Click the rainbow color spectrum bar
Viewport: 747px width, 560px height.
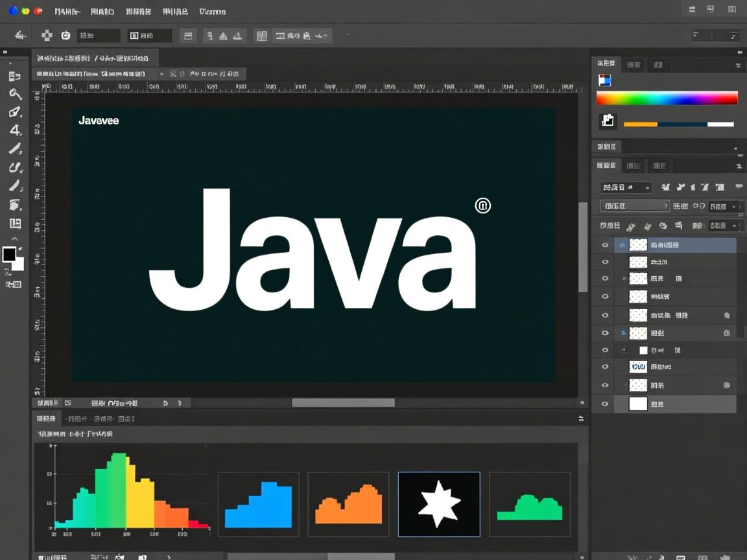[x=667, y=98]
